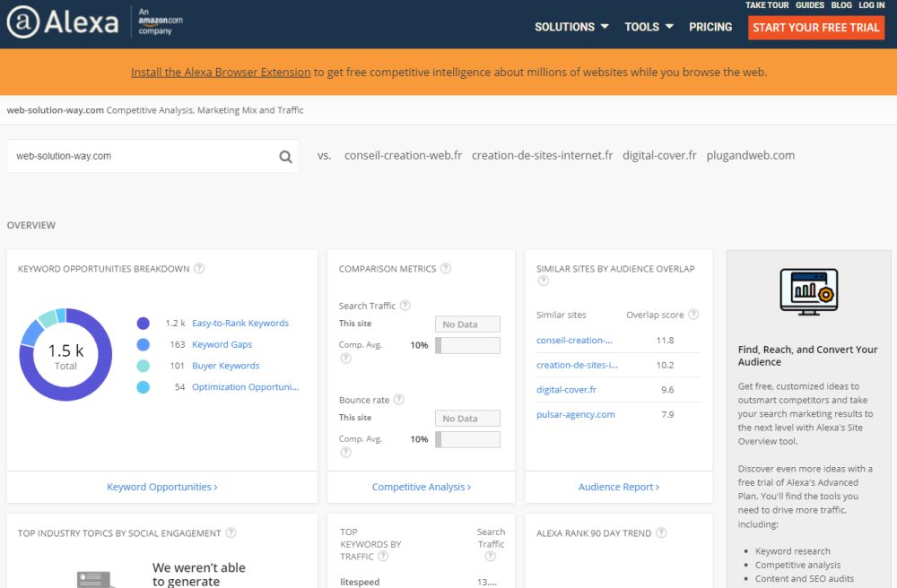The height and width of the screenshot is (588, 897).
Task: Click Bounce rate Comp. Avg. progress bar
Action: pos(467,439)
